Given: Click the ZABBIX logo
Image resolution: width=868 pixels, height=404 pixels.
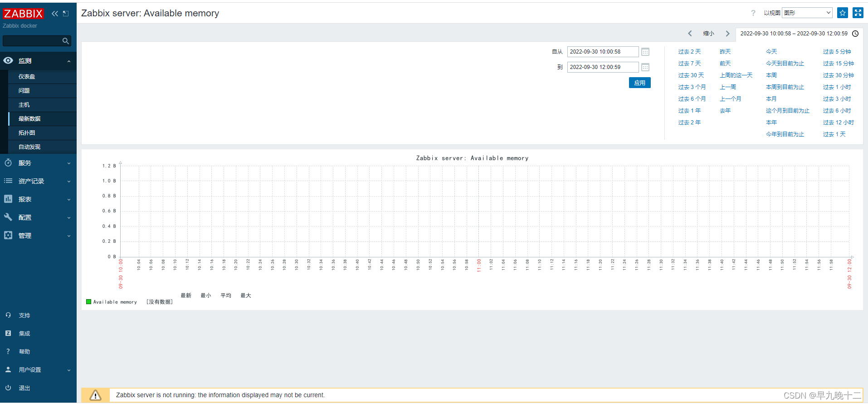Looking at the screenshot, I should click(23, 14).
